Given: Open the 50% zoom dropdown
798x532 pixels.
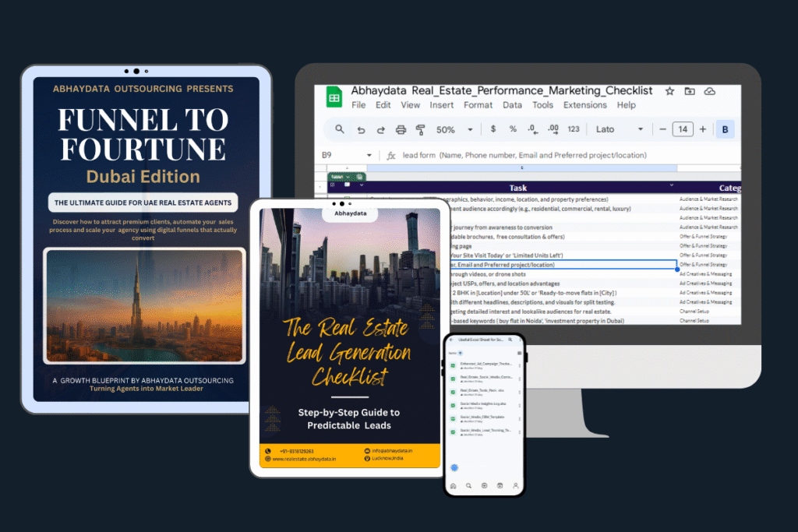Looking at the screenshot, I should 454,129.
